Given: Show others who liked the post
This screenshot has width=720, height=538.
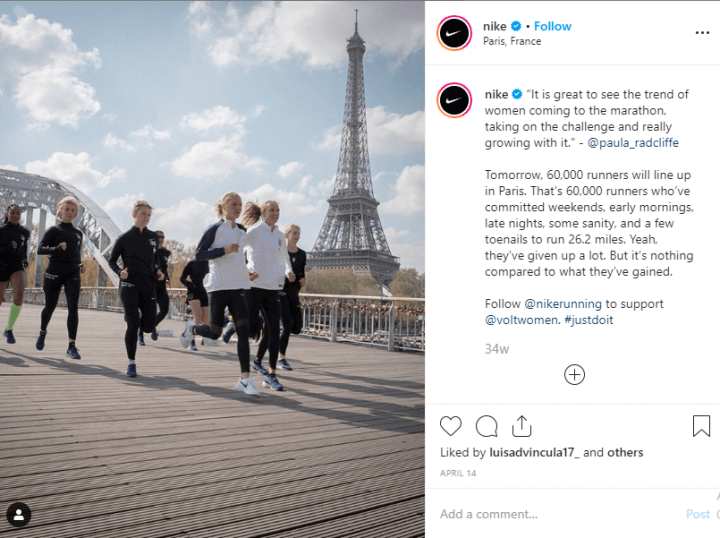Looking at the screenshot, I should click(x=625, y=453).
